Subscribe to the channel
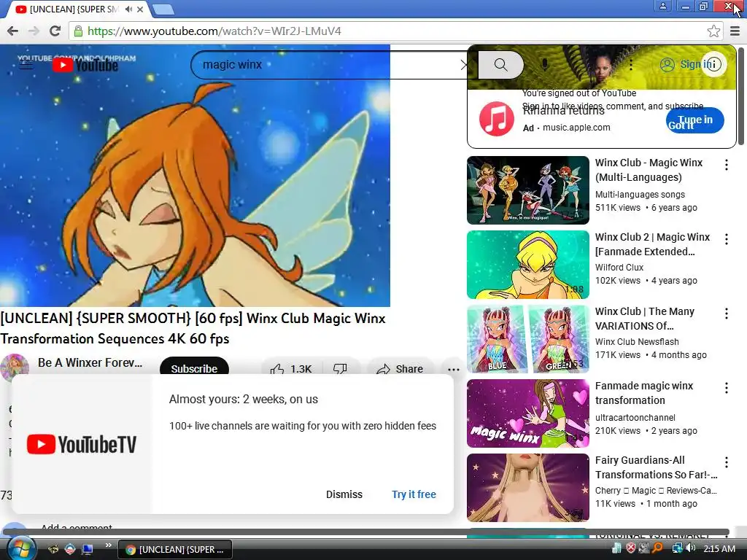Viewport: 747px width, 560px height. click(x=194, y=369)
